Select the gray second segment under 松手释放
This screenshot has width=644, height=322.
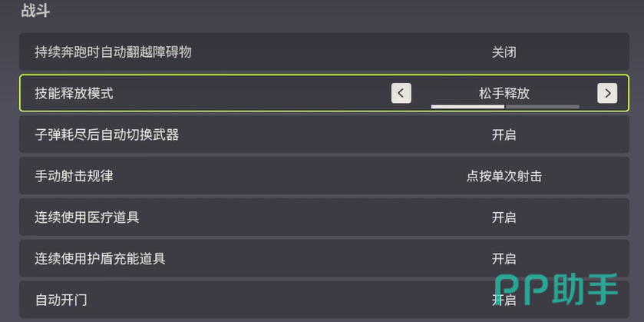click(x=543, y=106)
